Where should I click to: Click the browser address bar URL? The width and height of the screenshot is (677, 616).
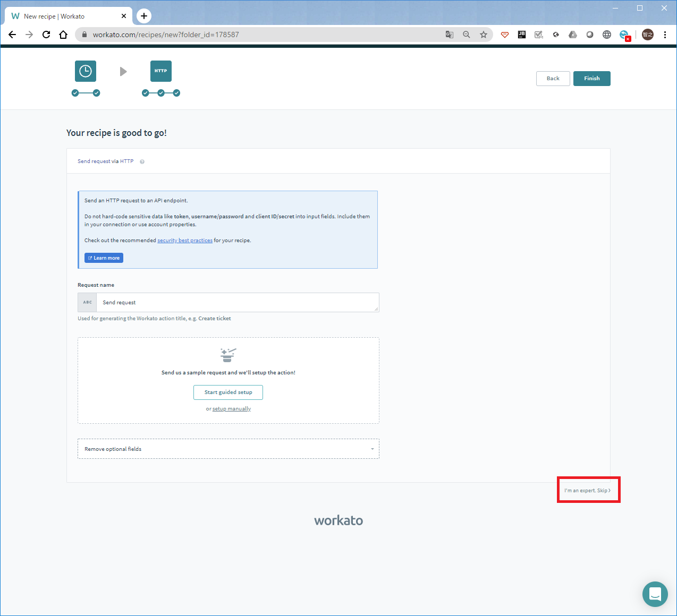click(166, 35)
